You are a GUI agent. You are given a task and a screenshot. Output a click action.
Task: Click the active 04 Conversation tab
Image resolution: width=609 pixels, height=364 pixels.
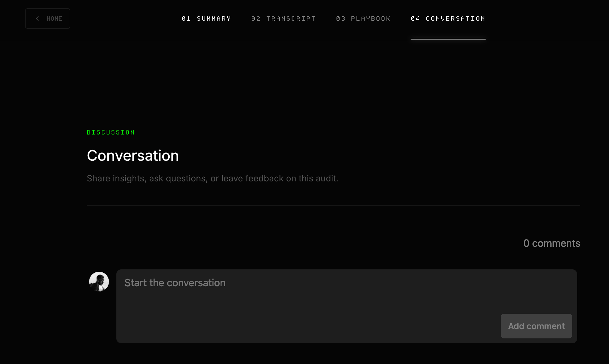tap(448, 19)
